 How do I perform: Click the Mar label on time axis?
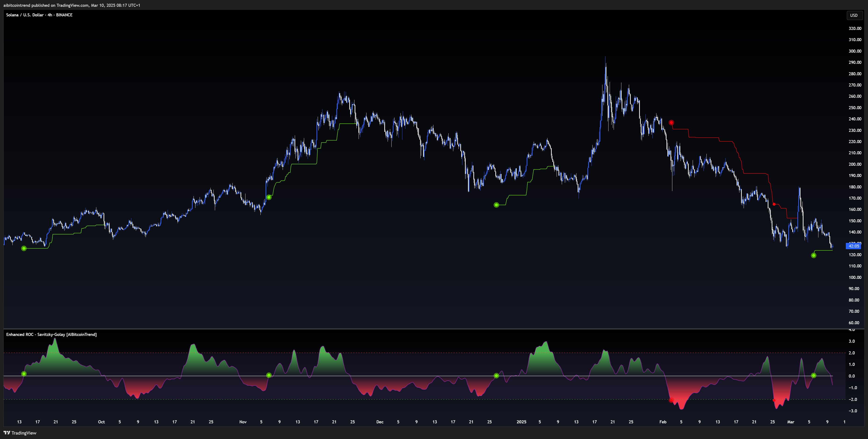click(790, 422)
